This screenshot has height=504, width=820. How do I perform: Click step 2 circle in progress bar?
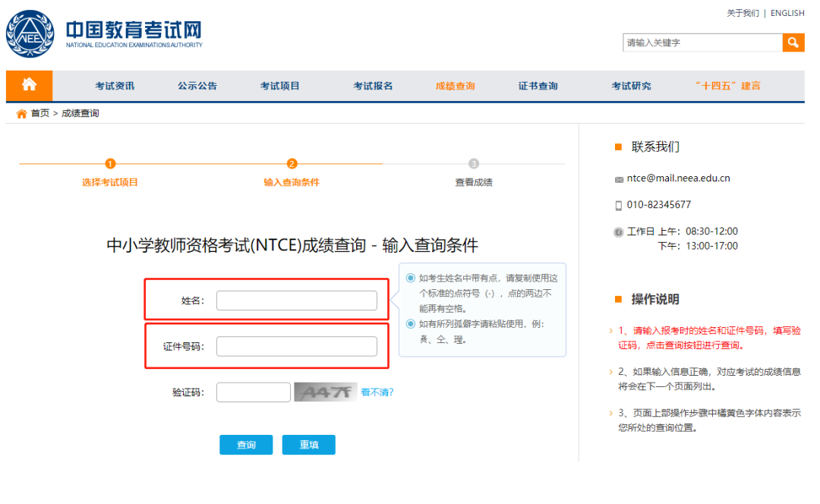[x=292, y=164]
